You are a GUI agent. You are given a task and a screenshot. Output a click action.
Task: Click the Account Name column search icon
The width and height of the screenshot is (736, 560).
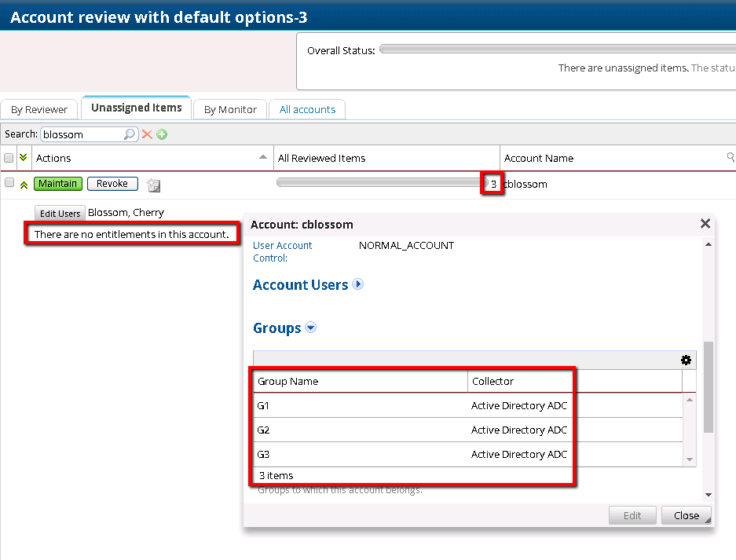[731, 158]
